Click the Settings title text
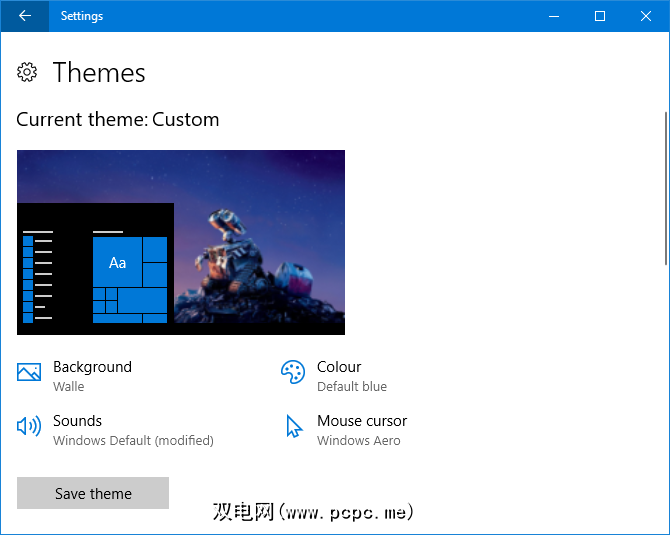The width and height of the screenshot is (670, 535). point(82,16)
